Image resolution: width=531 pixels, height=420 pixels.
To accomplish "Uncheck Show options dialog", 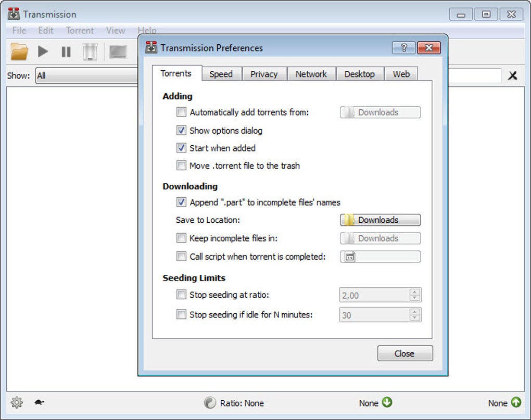I will click(x=181, y=130).
